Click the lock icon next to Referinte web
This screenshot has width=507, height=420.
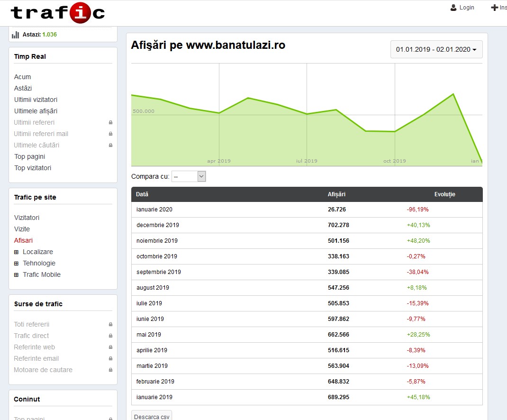110,347
